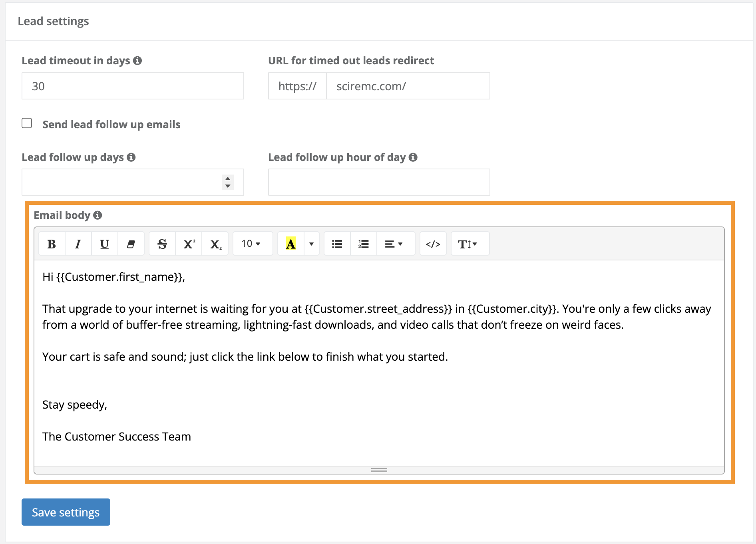Apply strikethrough to email text

[162, 243]
